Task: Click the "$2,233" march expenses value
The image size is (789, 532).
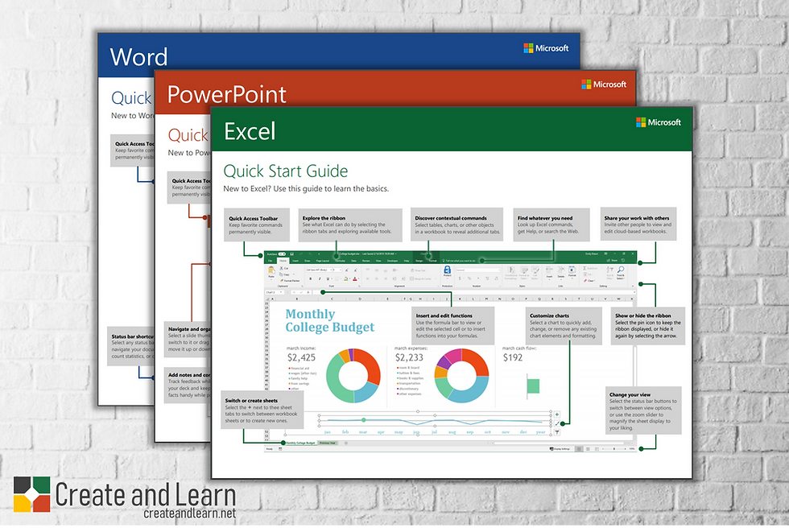Action: click(409, 357)
